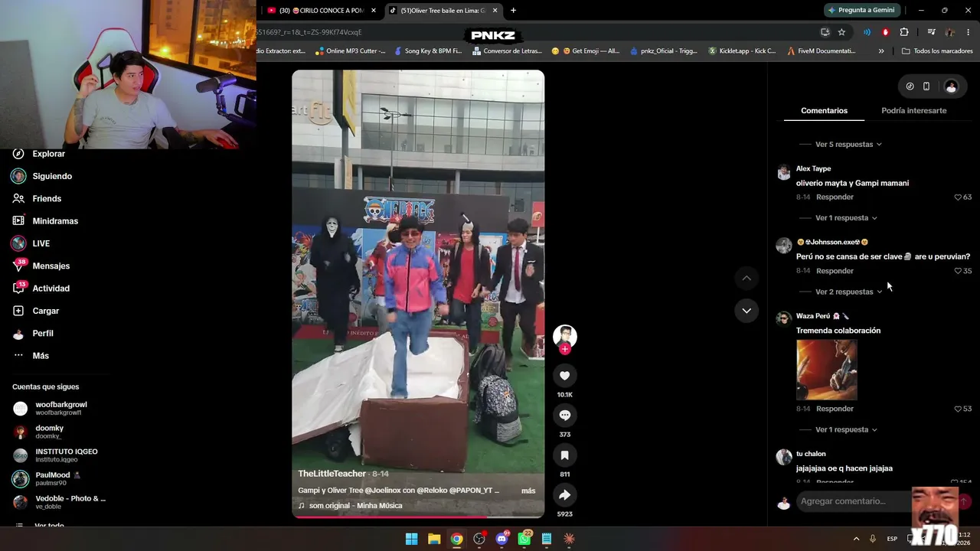Click the video progress bar
Viewport: 980px width, 551px height.
pyautogui.click(x=418, y=517)
